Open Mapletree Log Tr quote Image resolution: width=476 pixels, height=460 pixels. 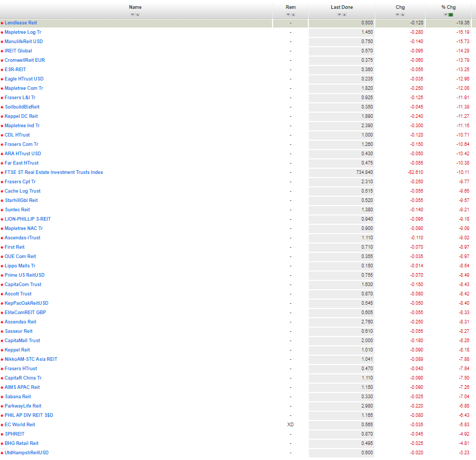click(x=23, y=32)
